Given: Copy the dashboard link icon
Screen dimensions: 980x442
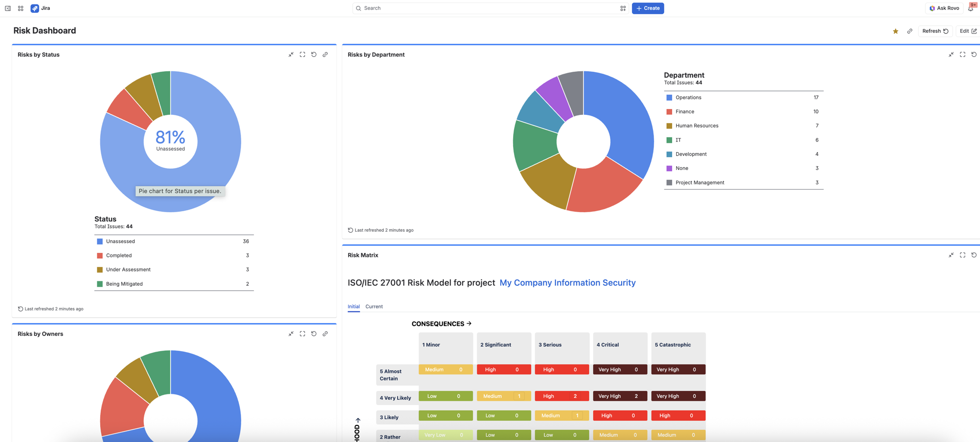Looking at the screenshot, I should [910, 31].
